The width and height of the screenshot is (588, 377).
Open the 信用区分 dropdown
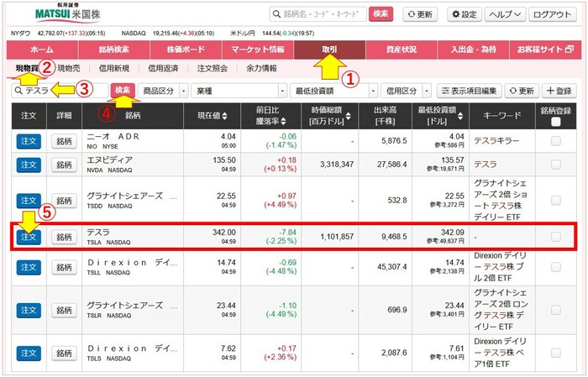pyautogui.click(x=406, y=91)
